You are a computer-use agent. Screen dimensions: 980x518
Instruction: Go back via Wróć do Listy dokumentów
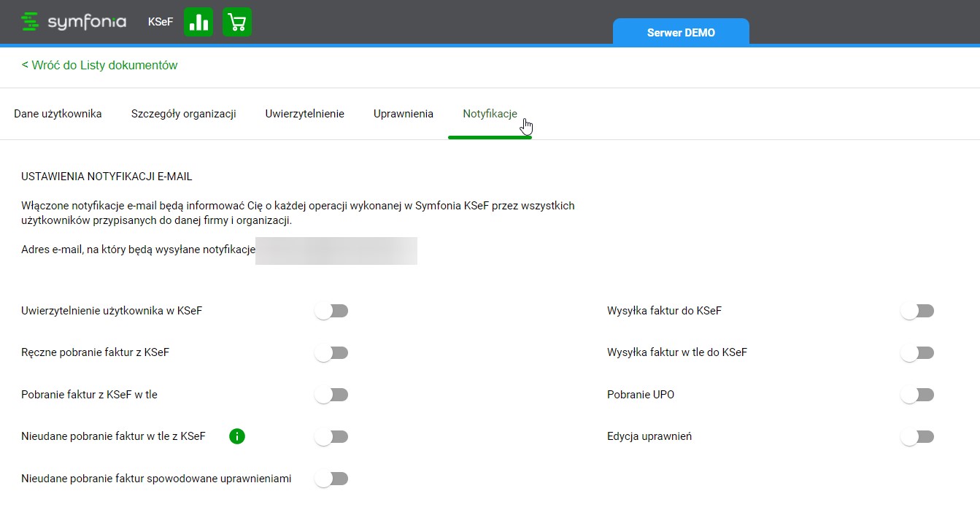[x=100, y=65]
